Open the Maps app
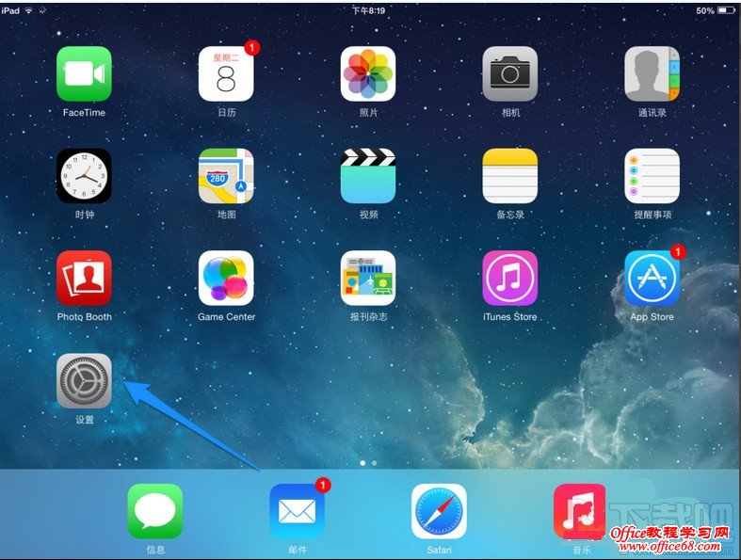This screenshot has width=741, height=560. 226,176
